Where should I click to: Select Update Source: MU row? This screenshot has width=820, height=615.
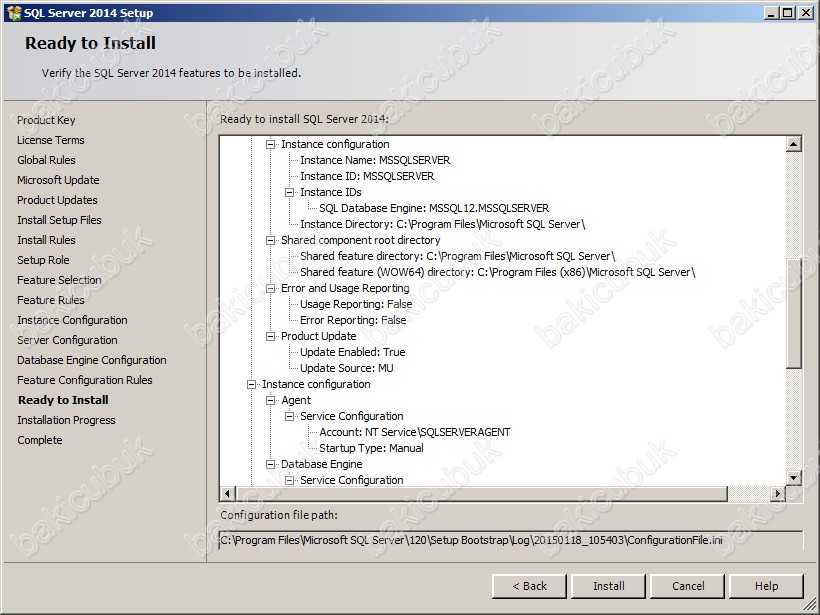point(347,368)
